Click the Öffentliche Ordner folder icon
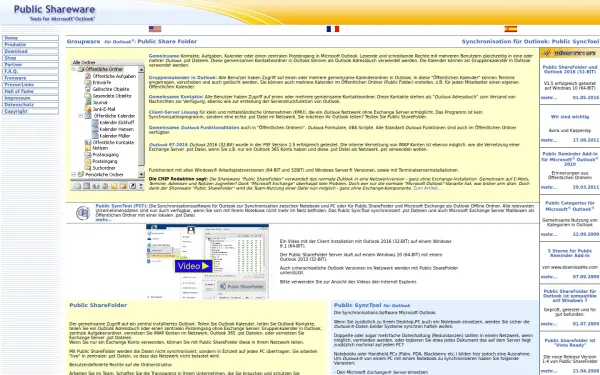The height and width of the screenshot is (375, 600). 81,69
